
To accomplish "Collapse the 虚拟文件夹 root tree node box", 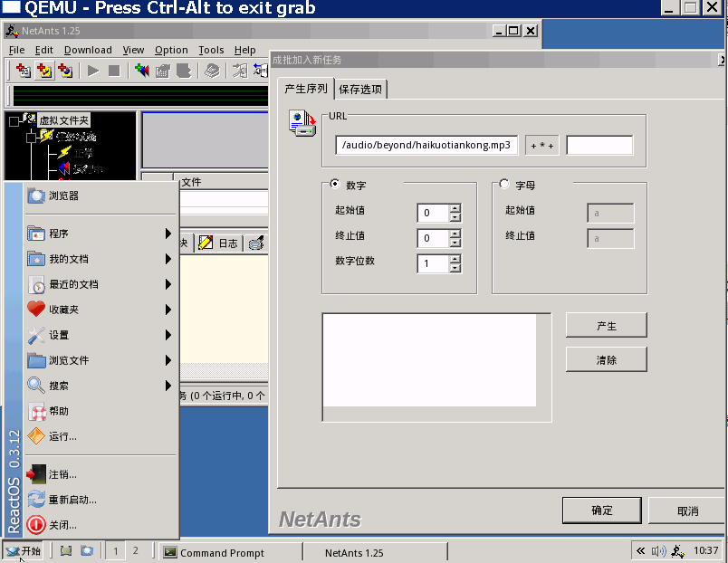I will click(x=14, y=121).
